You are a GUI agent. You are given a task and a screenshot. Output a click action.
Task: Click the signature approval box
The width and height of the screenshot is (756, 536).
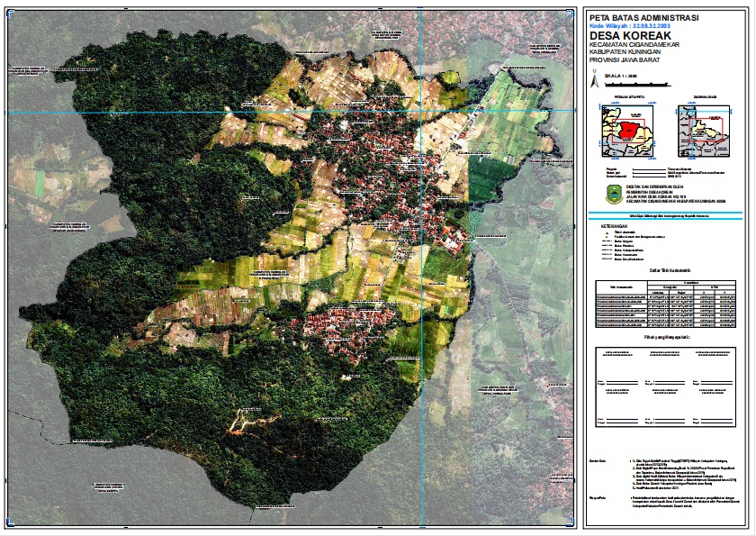pos(665,386)
